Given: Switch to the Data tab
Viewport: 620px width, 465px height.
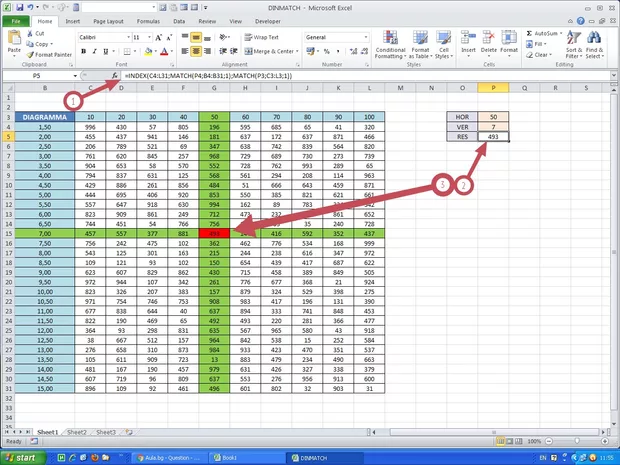Looking at the screenshot, I should pyautogui.click(x=179, y=21).
